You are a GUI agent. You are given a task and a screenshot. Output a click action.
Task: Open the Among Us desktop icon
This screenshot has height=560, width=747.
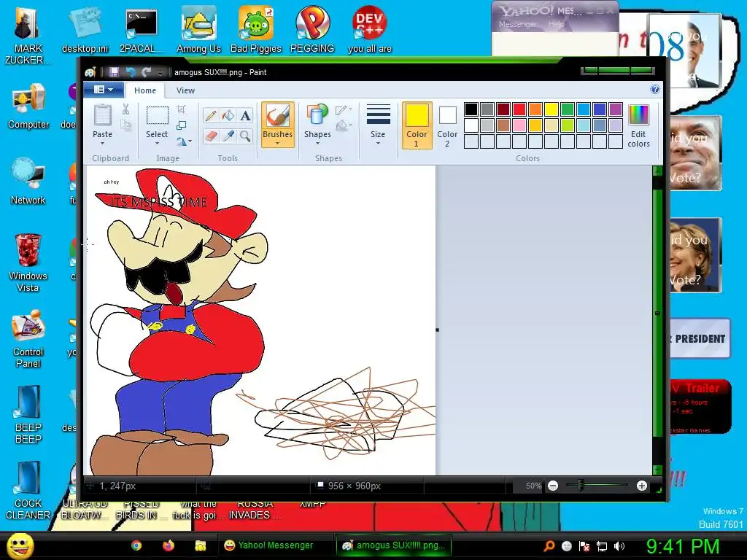(198, 31)
